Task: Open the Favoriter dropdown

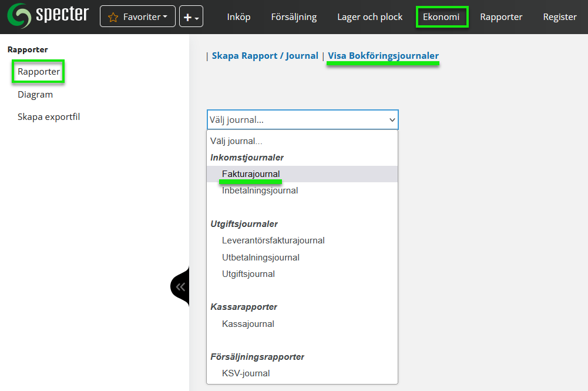Action: pos(137,17)
